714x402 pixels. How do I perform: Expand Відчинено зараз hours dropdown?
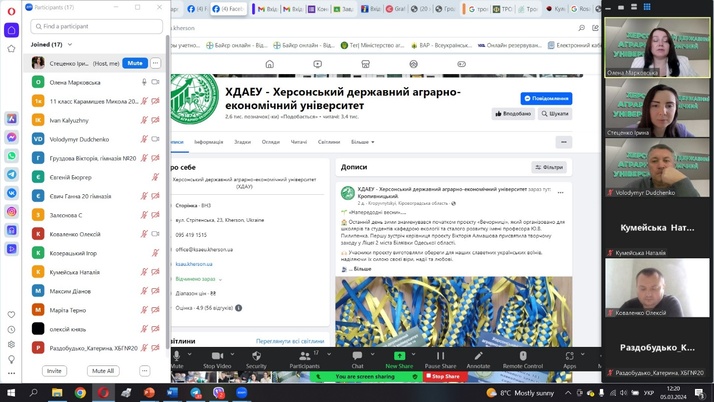[220, 279]
